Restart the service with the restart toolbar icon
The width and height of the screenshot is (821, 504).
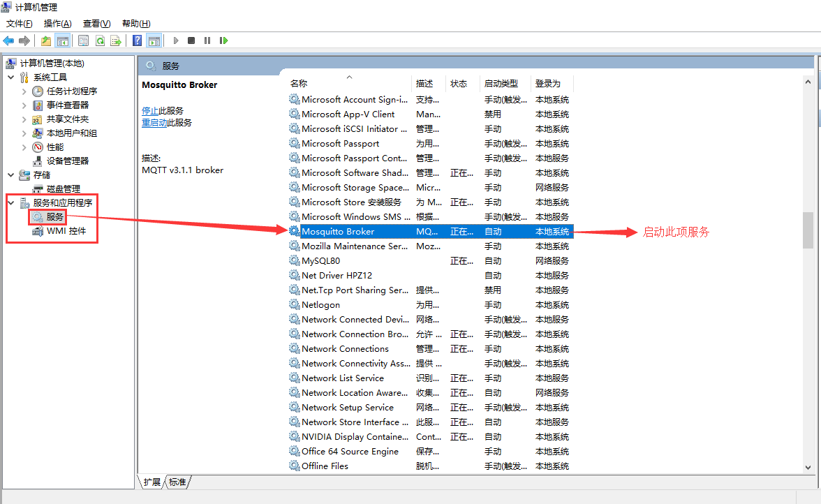pos(223,40)
